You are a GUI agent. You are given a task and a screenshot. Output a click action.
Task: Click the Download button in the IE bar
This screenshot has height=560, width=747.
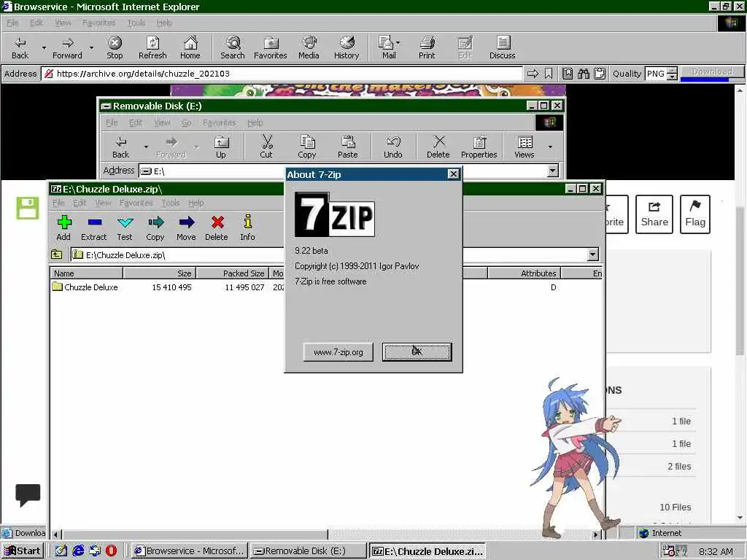pos(712,73)
